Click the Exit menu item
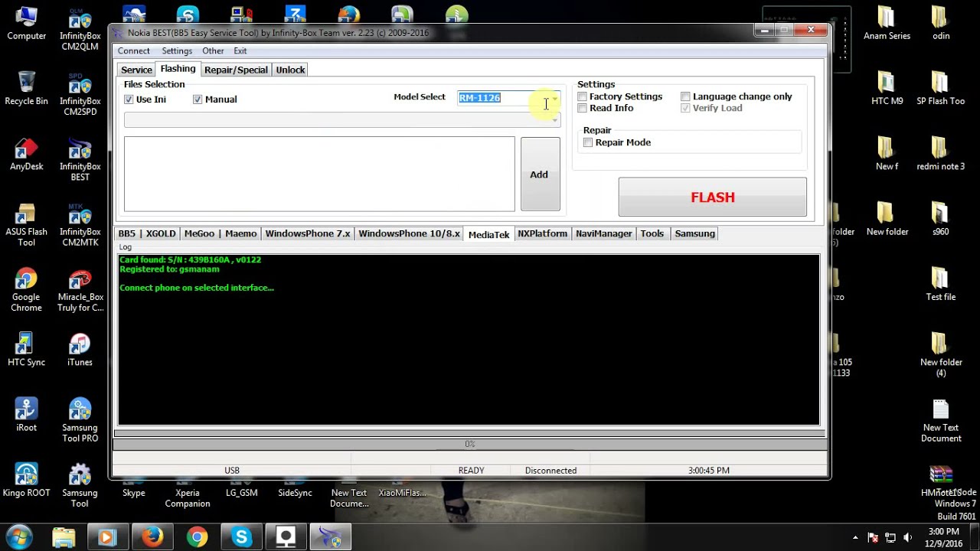Viewport: 980px width, 551px height. pos(240,51)
